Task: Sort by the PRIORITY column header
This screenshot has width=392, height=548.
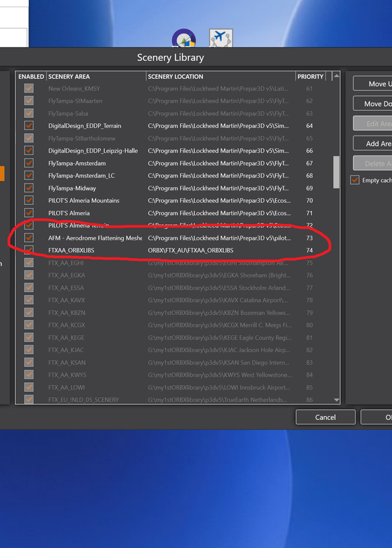Action: point(310,77)
